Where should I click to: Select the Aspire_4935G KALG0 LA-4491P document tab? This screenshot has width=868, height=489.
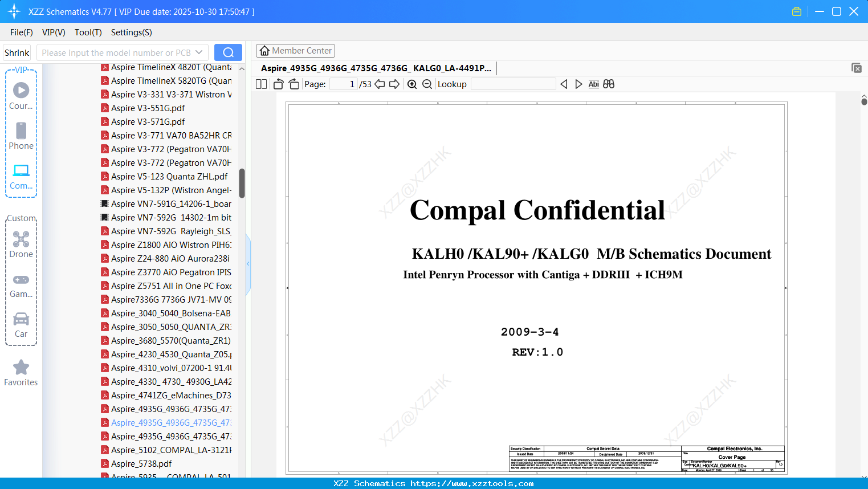[376, 68]
